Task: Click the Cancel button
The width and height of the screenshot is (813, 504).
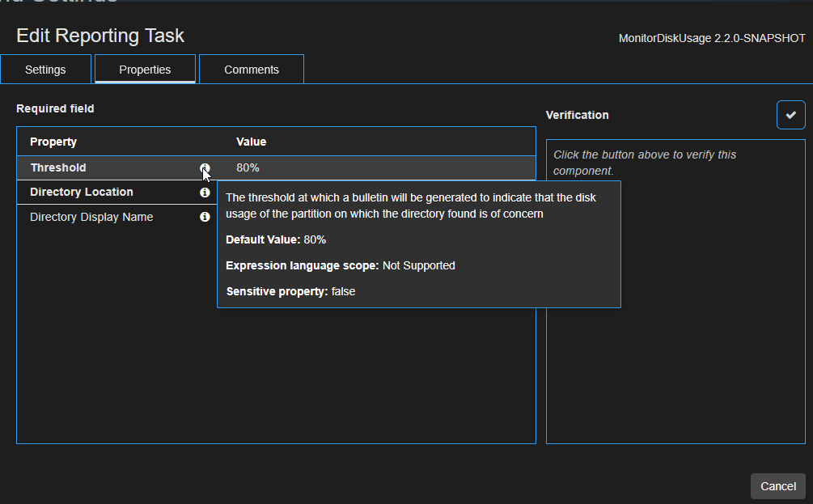Action: coord(777,486)
